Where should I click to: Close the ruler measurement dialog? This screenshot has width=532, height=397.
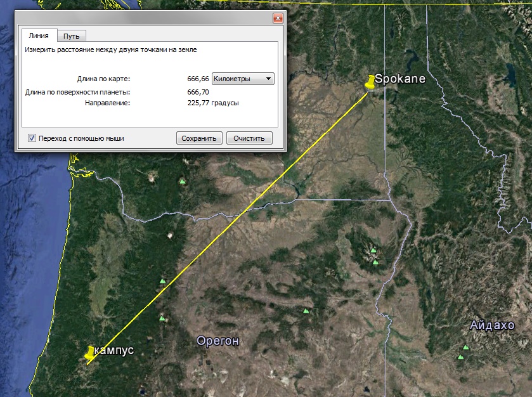278,18
